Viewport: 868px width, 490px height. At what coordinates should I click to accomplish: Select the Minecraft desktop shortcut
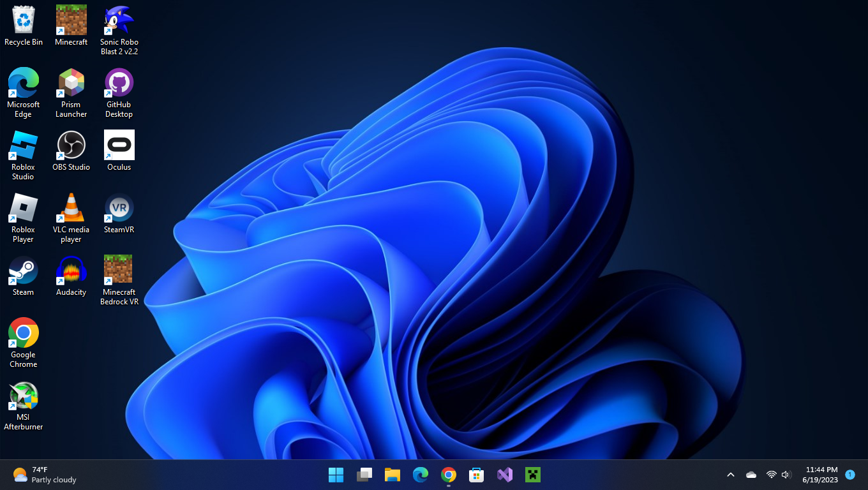coord(71,26)
